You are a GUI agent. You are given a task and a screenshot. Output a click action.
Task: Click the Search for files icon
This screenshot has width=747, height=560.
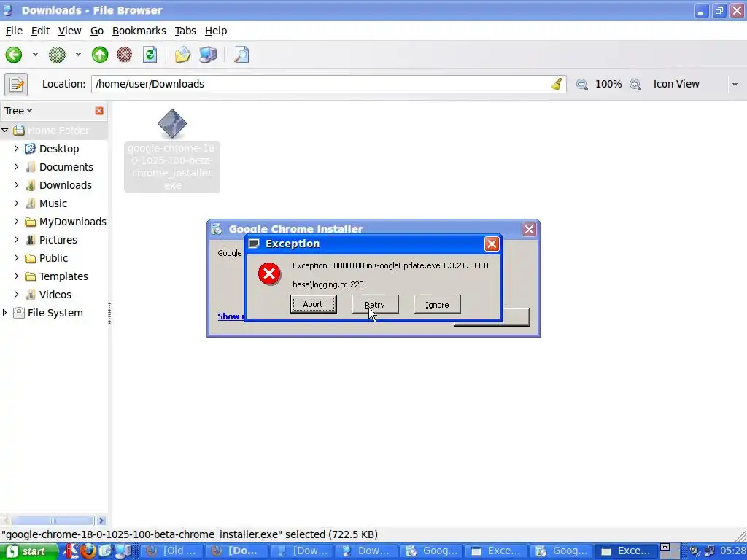[x=241, y=55]
